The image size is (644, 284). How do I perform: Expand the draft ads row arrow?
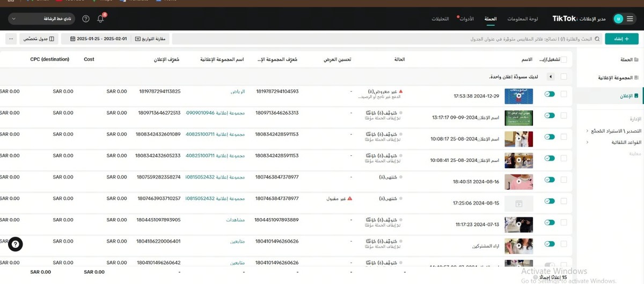550,77
